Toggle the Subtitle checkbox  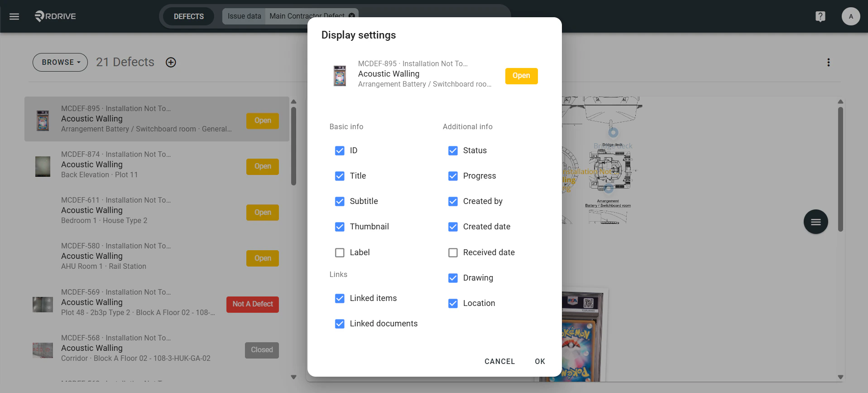pos(340,201)
